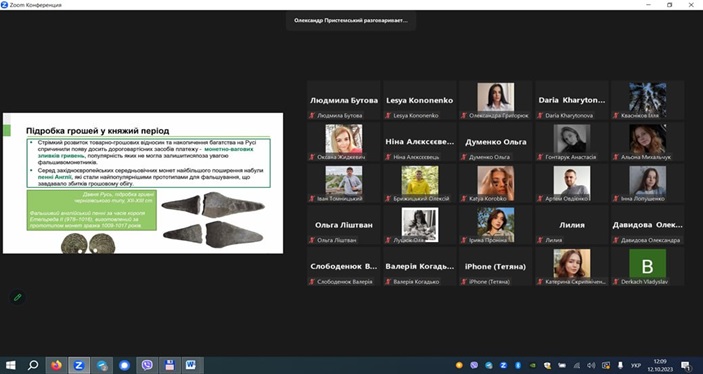Select Іван Томницький video tile
This screenshot has width=703, height=374.
344,183
